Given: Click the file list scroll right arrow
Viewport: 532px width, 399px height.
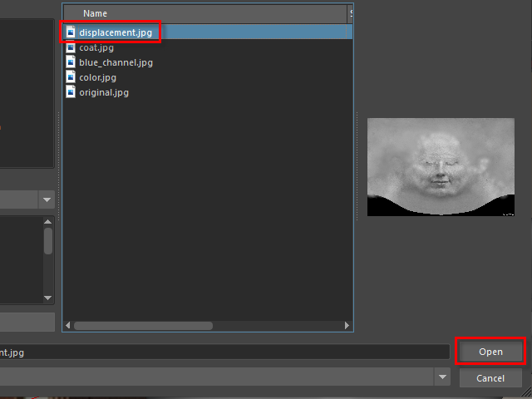Looking at the screenshot, I should tap(348, 326).
